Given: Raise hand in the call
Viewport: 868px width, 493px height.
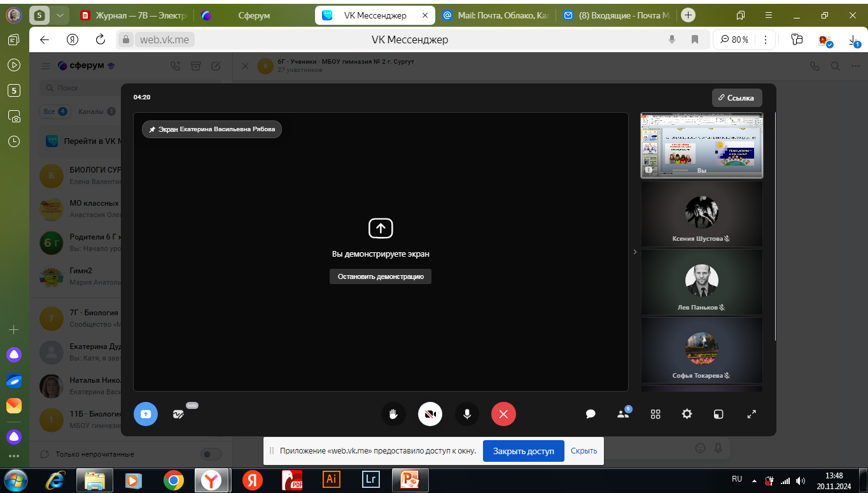Looking at the screenshot, I should tap(393, 414).
